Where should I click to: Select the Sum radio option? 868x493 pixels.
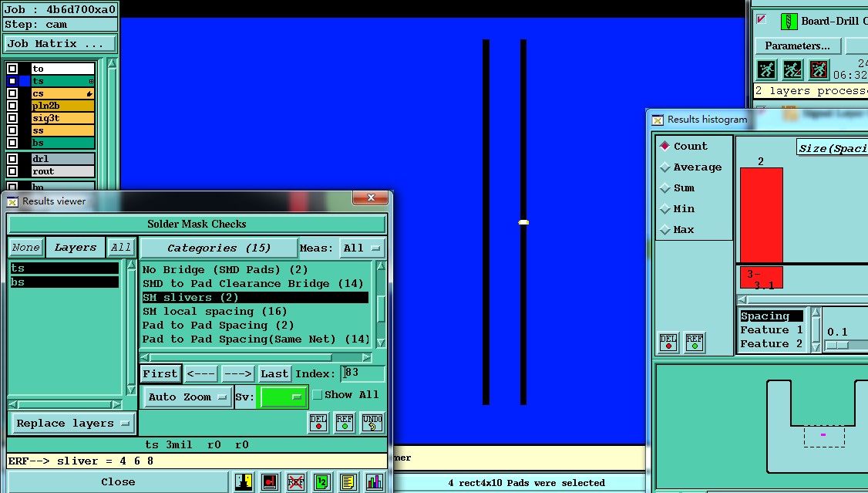(664, 188)
